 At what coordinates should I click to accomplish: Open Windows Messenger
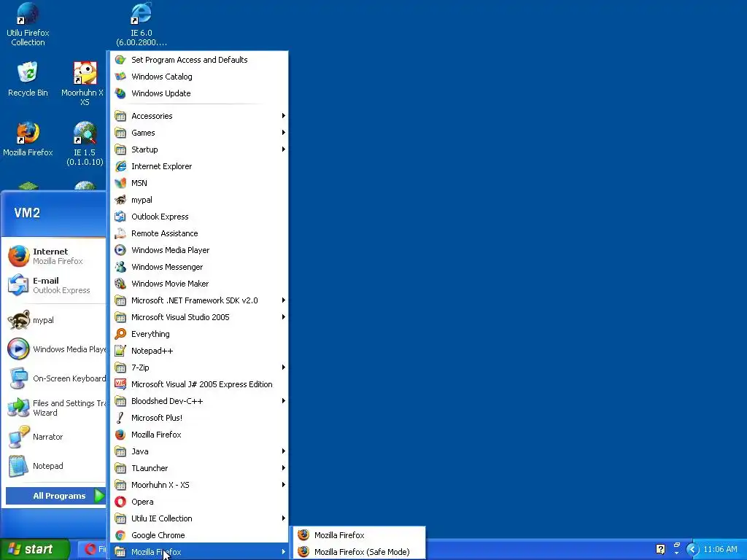[x=199, y=267]
